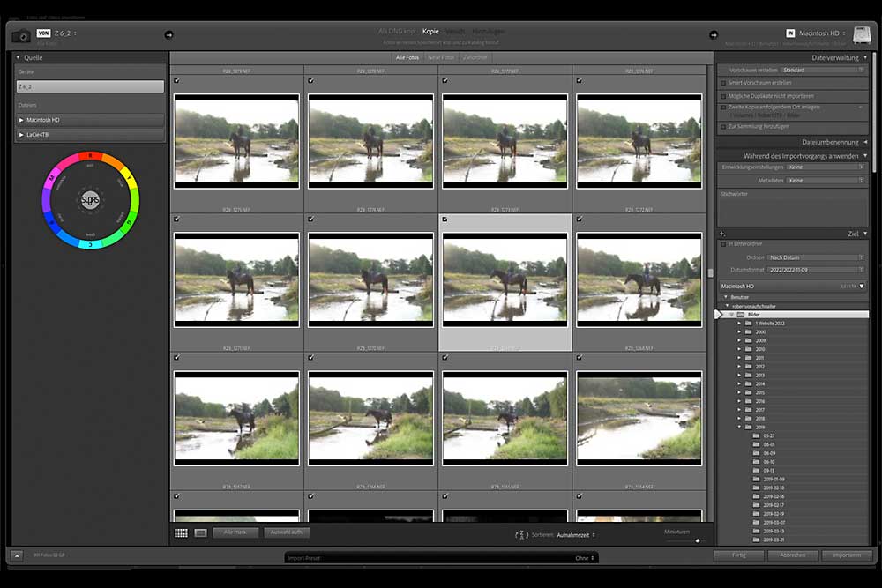Collapse Während des Importvorgangs anwenden panel
Screen dimensions: 882x588
pos(865,156)
